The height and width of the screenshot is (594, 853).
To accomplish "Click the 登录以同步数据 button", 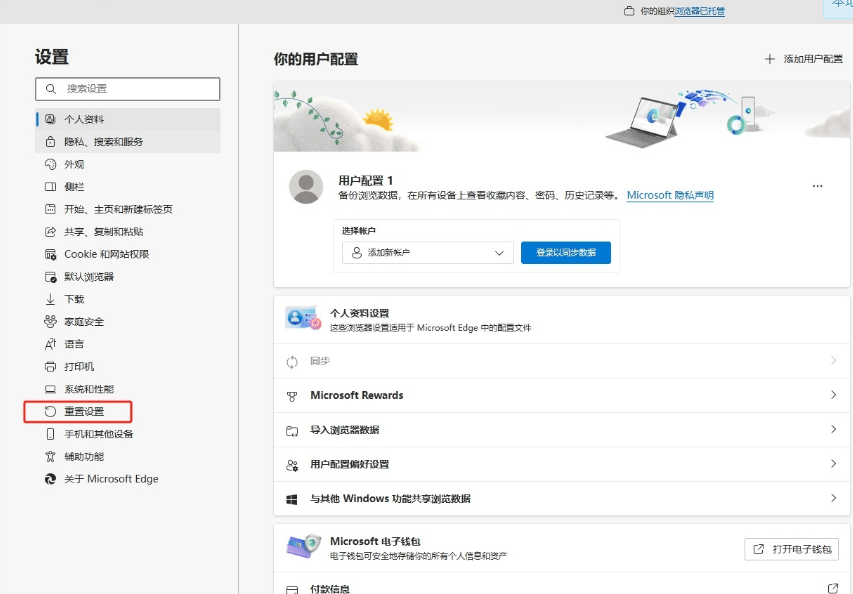I will [565, 253].
